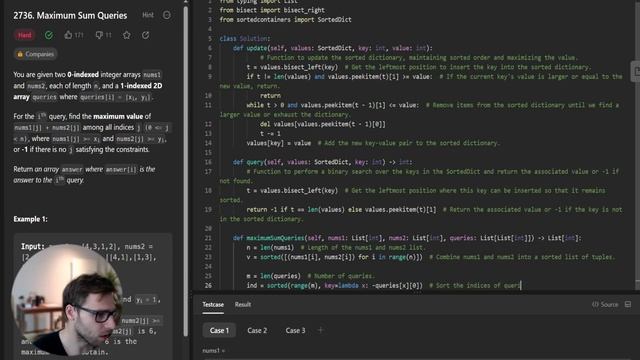Click the Hard difficulty badge
640x360 pixels.
pos(24,35)
